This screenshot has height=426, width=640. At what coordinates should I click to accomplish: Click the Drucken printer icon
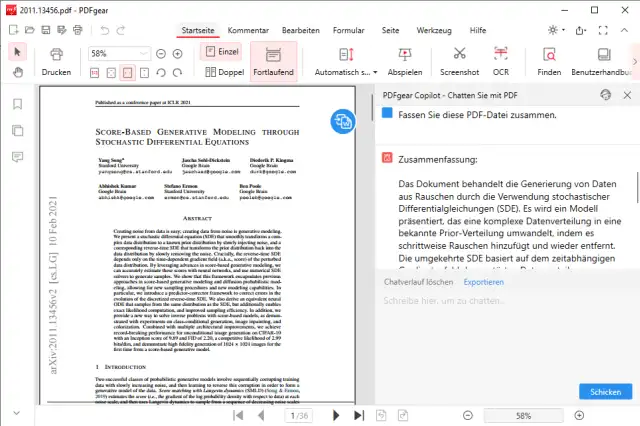pos(56,54)
